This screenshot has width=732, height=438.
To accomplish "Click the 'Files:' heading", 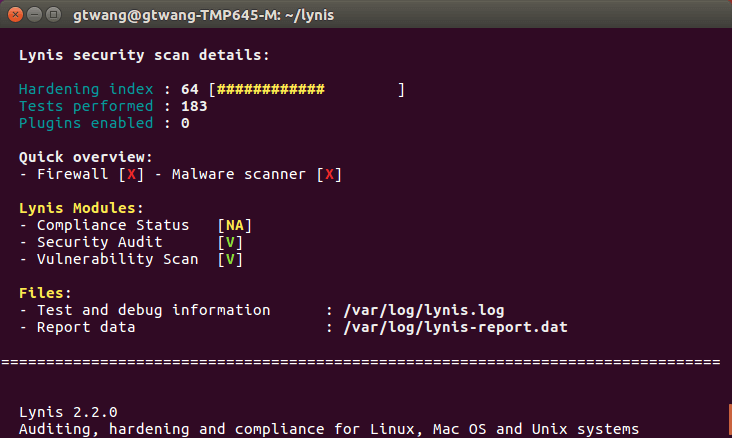I will (x=45, y=293).
